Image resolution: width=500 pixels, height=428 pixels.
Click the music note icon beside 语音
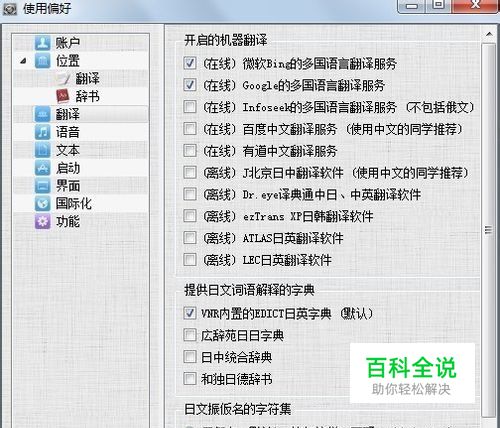point(43,132)
